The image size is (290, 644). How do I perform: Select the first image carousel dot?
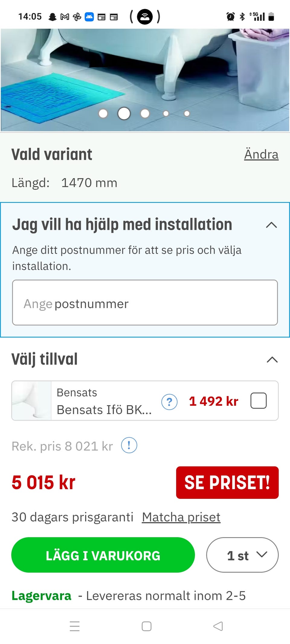click(x=103, y=114)
